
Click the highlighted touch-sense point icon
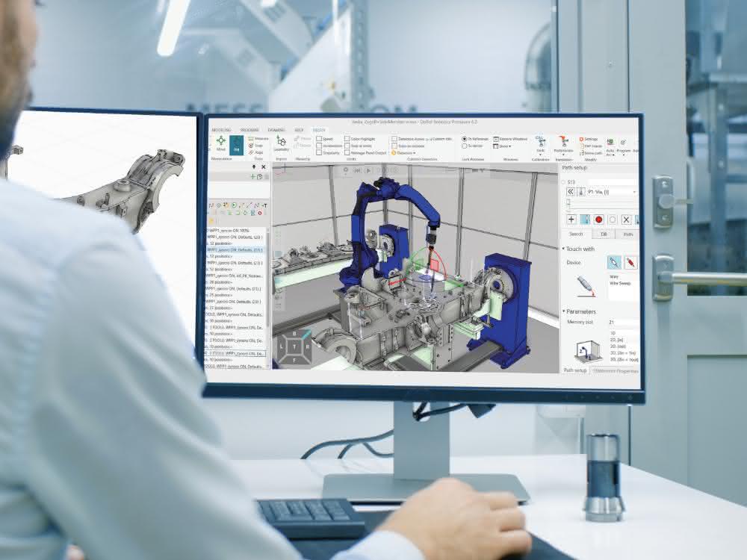tap(586, 220)
